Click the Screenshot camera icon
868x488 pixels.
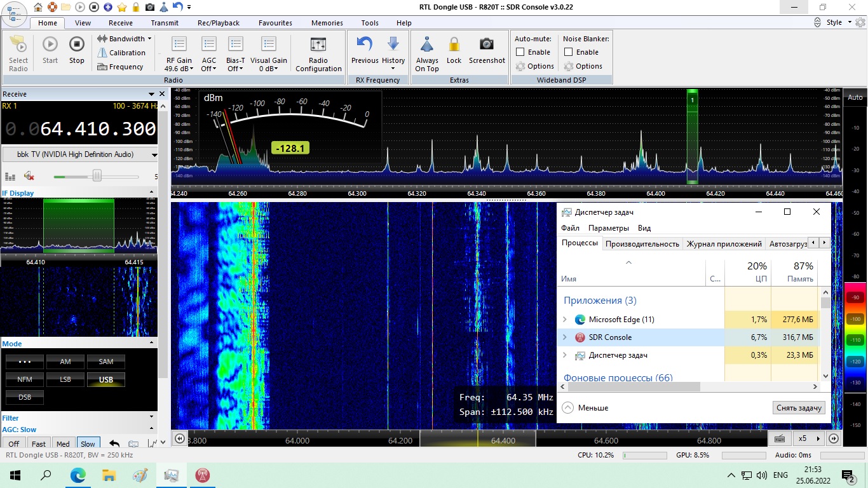coord(487,44)
